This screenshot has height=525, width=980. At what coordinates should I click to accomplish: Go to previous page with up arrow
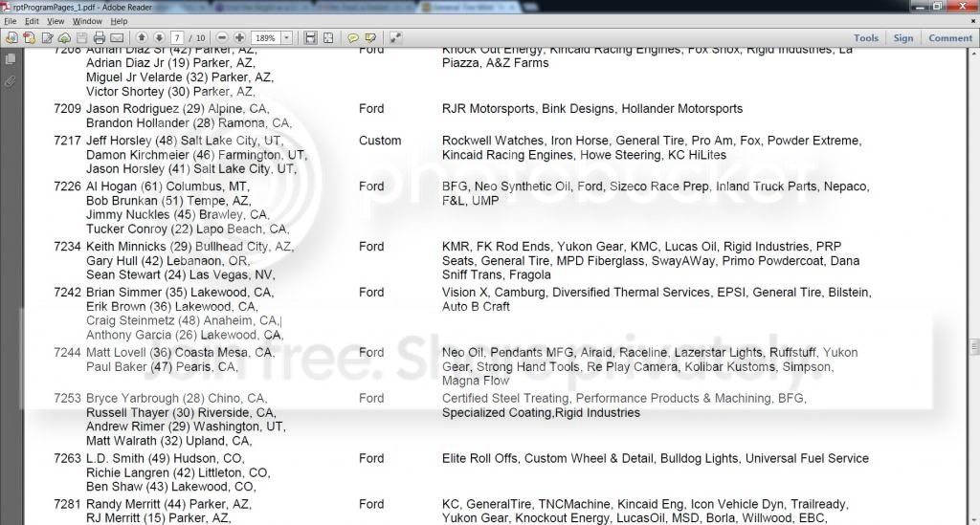tap(142, 38)
